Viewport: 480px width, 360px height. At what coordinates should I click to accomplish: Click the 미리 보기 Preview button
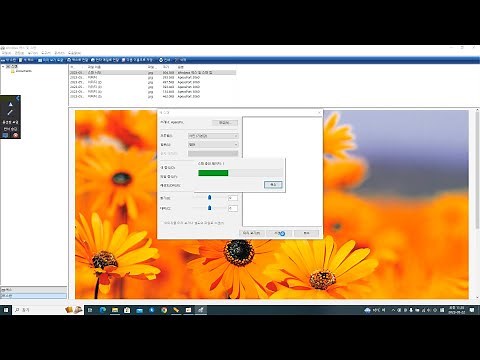(x=252, y=233)
